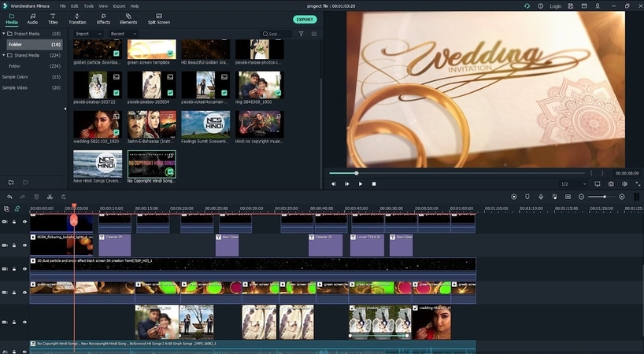Click the Add Track manager icon
Screen dimensions: 644x354
coord(6,208)
